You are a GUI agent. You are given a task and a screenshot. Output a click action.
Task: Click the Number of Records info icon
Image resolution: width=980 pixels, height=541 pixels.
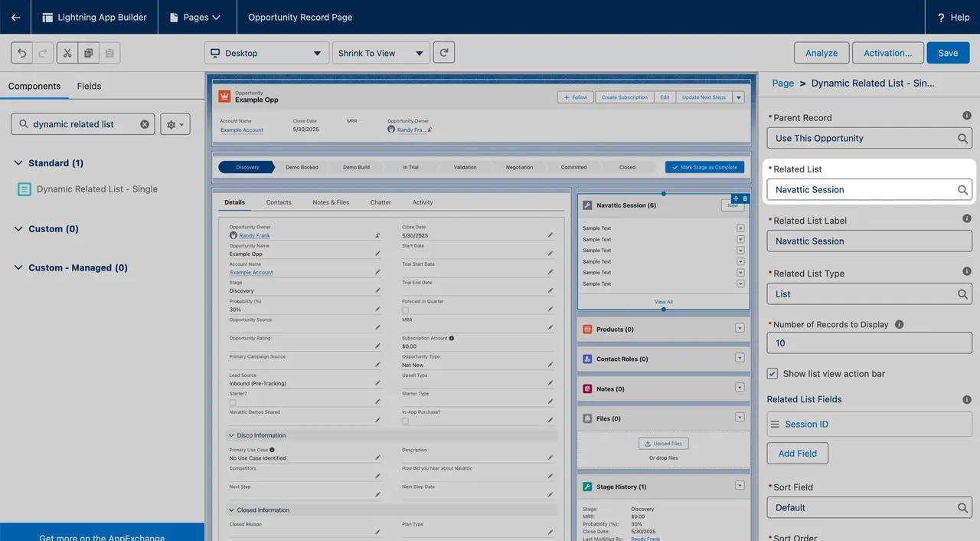[x=899, y=324]
